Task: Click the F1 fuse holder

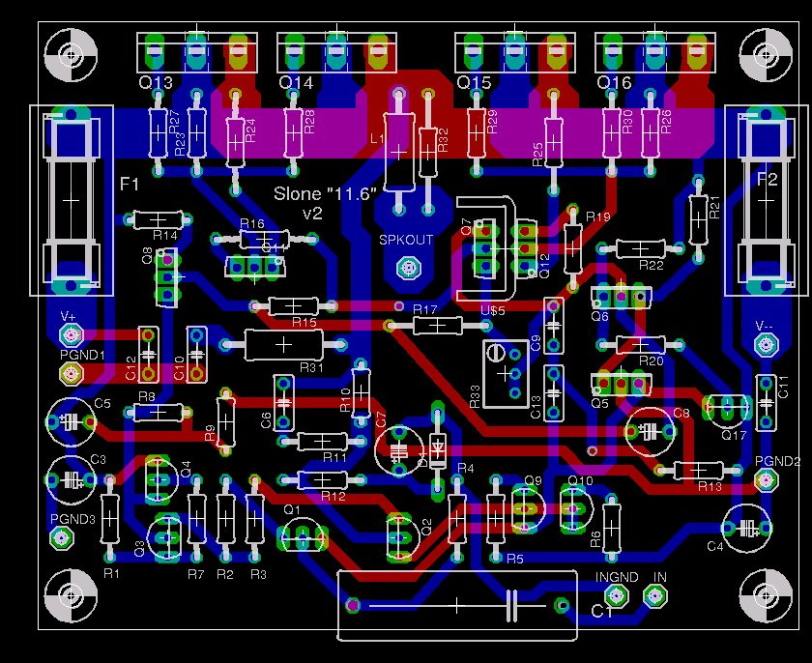Action: pyautogui.click(x=72, y=200)
